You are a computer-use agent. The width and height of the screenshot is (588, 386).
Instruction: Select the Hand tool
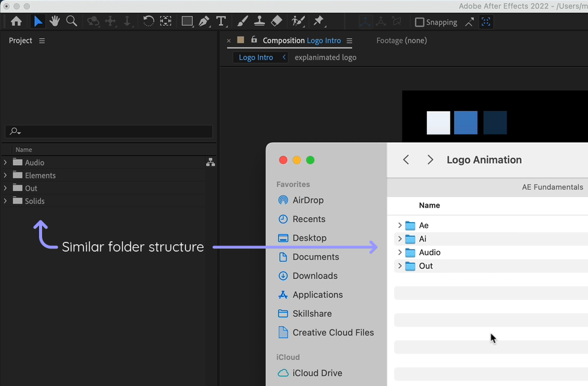tap(55, 21)
